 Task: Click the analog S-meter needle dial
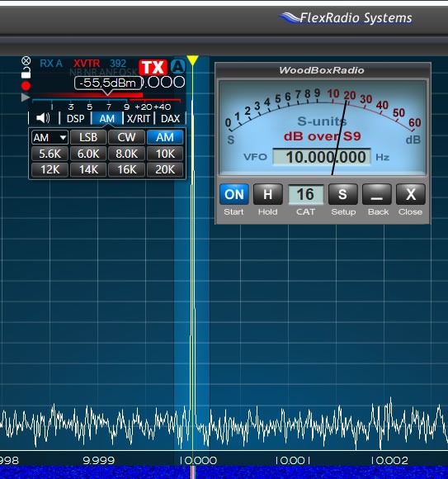click(323, 128)
